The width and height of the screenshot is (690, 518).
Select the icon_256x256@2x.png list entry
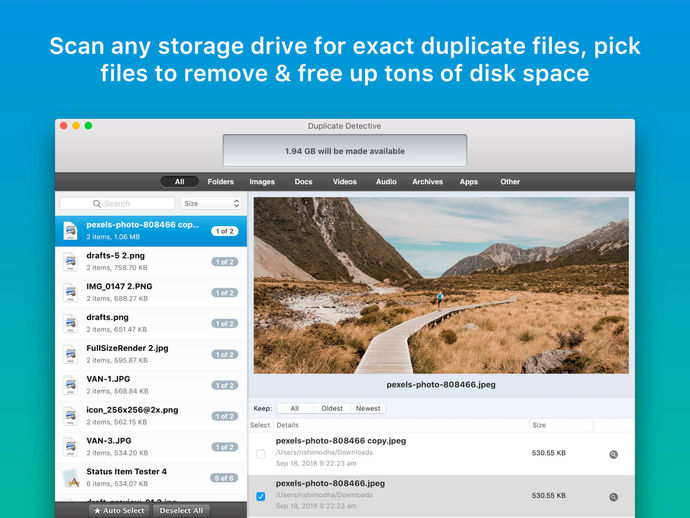tap(151, 416)
